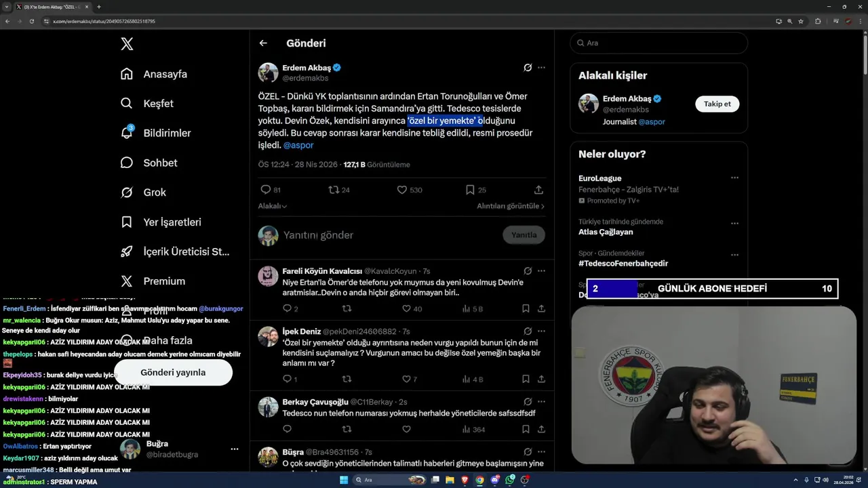Reply to main post, 81 comments icon
This screenshot has height=488, width=868.
pyautogui.click(x=266, y=190)
